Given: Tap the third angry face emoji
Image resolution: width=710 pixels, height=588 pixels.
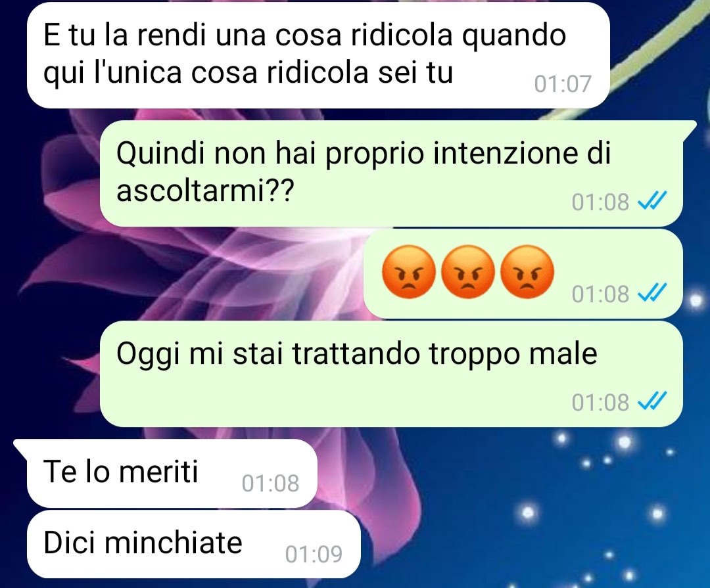Looking at the screenshot, I should (527, 271).
